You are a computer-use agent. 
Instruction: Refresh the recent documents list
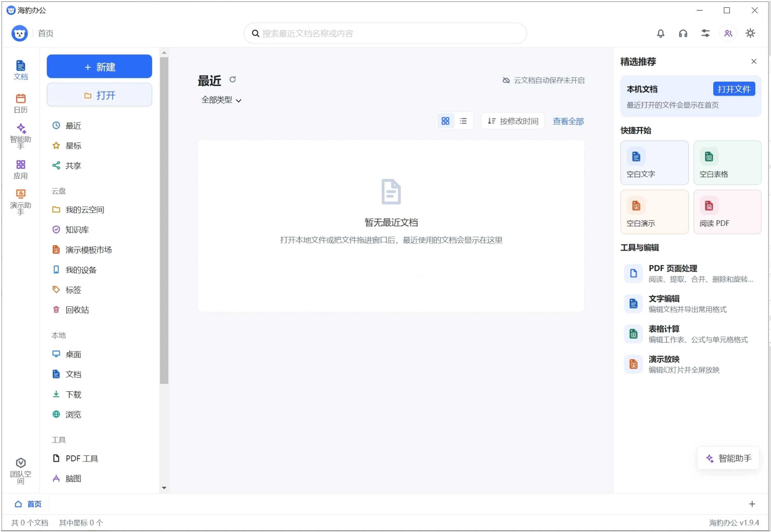pyautogui.click(x=232, y=79)
